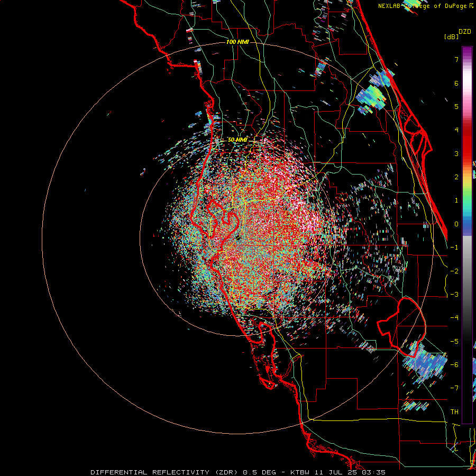Click the 2 value on the ZDR scale
The width and height of the screenshot is (476, 476).
pos(456,177)
